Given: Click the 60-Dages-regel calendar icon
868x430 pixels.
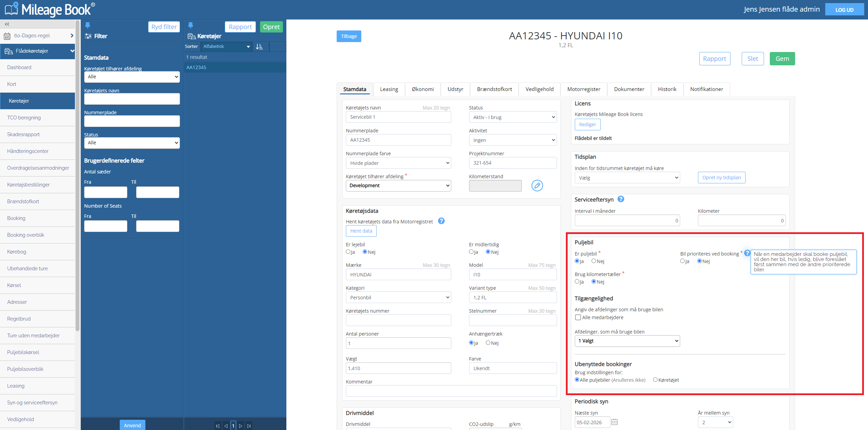Looking at the screenshot, I should coord(7,36).
